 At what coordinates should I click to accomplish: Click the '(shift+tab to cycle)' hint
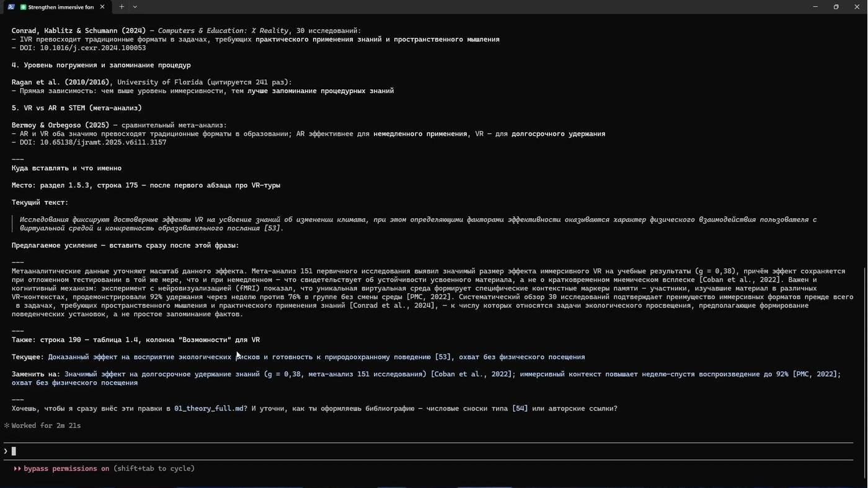(x=154, y=469)
